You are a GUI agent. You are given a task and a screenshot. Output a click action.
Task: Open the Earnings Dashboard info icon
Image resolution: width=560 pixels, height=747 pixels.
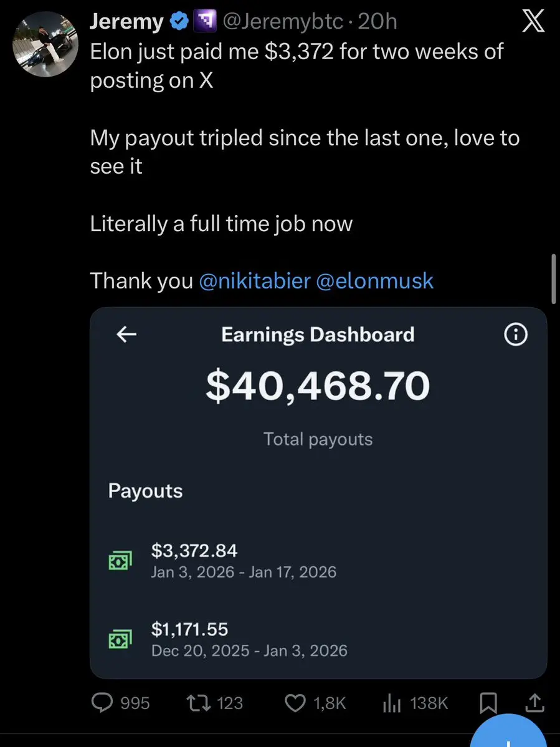click(x=515, y=335)
